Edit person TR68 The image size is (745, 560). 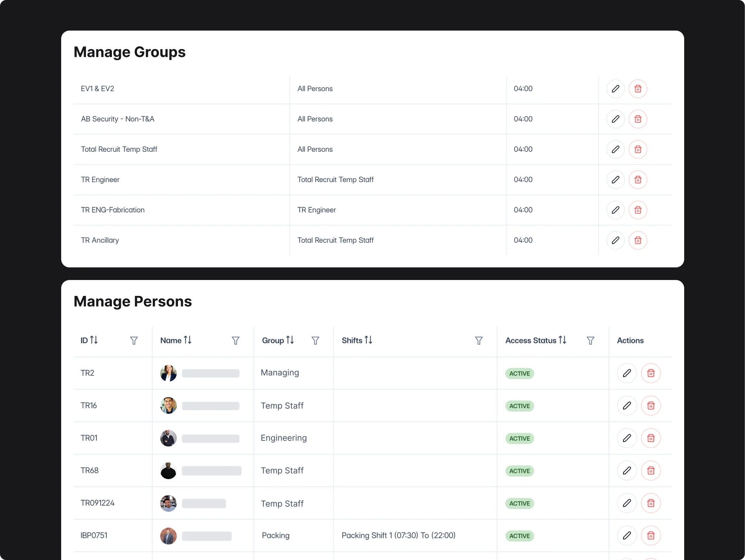627,470
